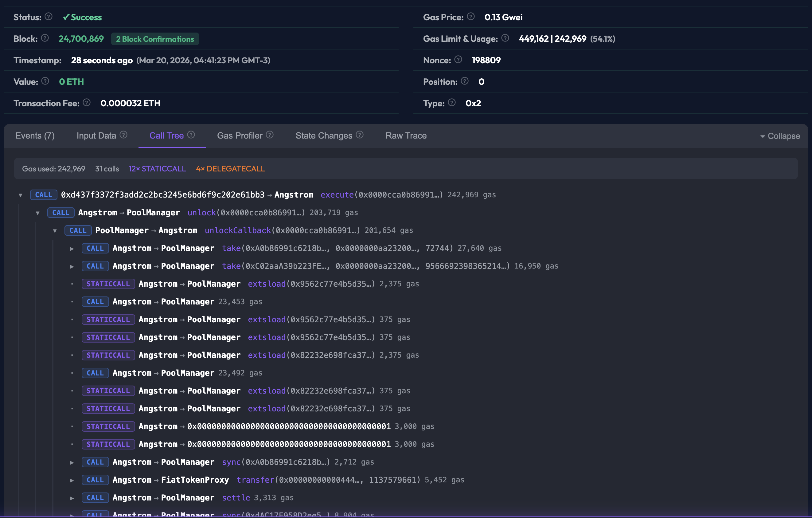Click the help icon on Call Tree tab
Viewport: 812px width, 518px height.
point(191,135)
